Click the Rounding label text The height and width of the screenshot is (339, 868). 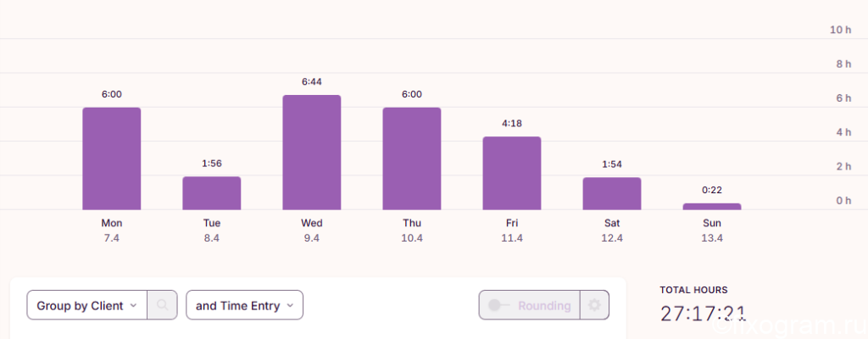(x=544, y=306)
